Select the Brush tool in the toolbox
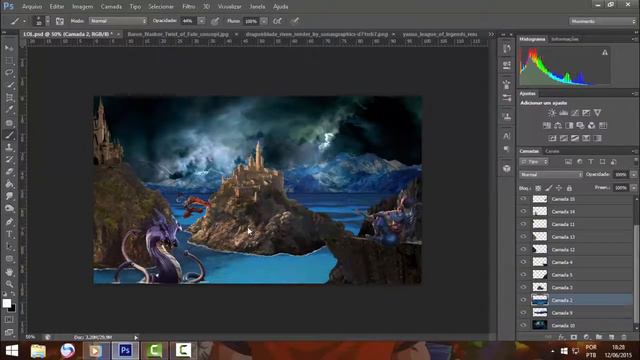The height and width of the screenshot is (360, 640). 9,135
